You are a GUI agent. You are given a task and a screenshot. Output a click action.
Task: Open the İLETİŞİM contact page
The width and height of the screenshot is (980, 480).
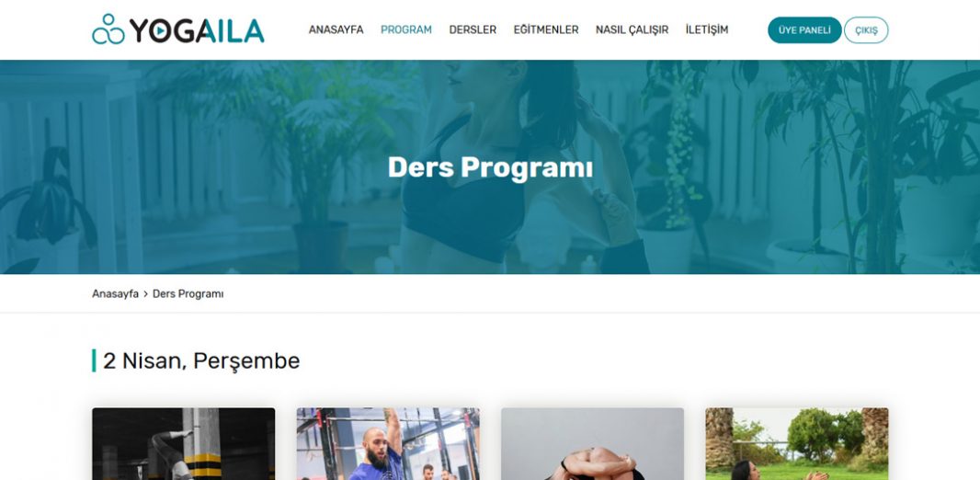(x=707, y=30)
